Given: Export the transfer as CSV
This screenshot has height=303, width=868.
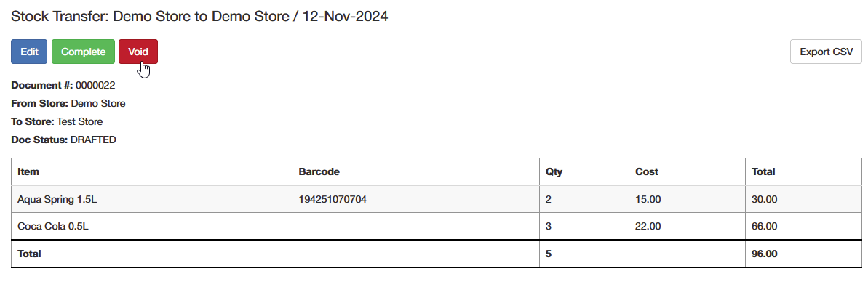Looking at the screenshot, I should click(x=826, y=52).
